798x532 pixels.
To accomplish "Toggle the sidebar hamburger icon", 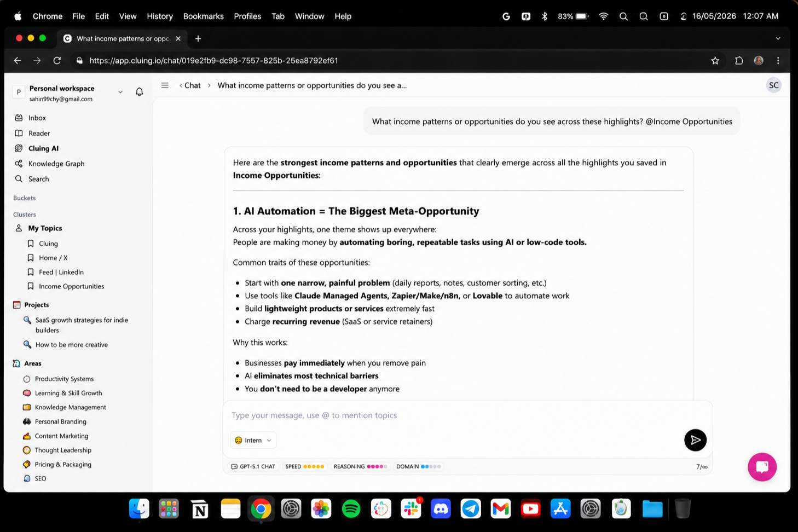I will pos(165,85).
